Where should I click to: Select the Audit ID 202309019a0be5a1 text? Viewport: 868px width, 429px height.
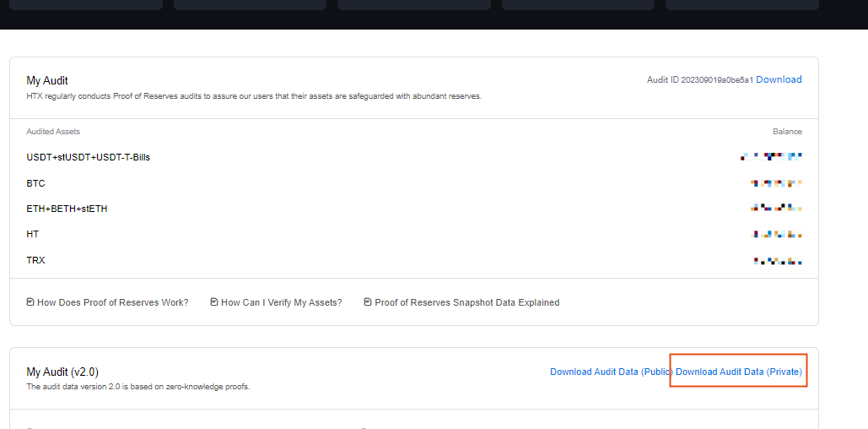click(x=700, y=80)
